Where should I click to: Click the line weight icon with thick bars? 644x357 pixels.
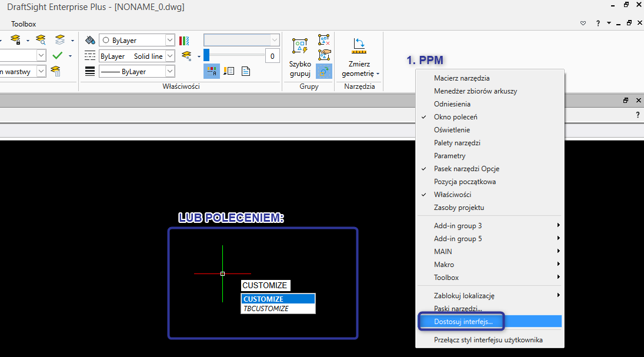tap(90, 71)
